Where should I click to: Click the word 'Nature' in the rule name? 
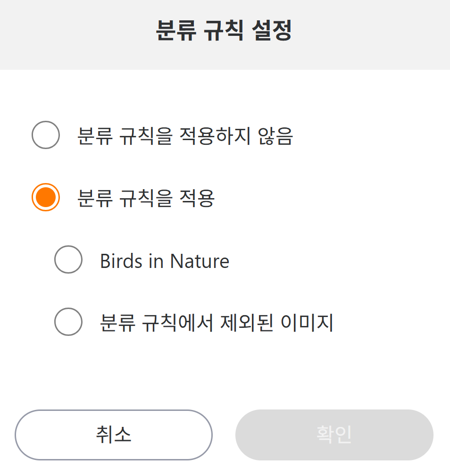200,261
